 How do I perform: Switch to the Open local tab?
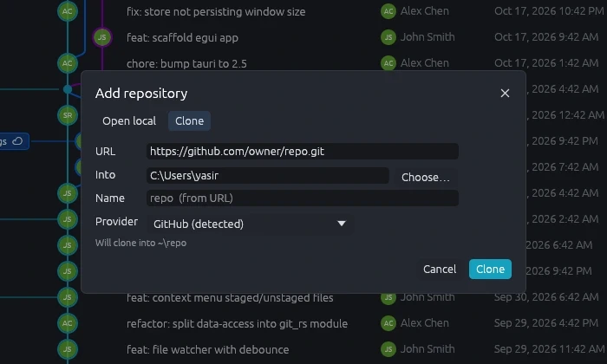click(129, 121)
